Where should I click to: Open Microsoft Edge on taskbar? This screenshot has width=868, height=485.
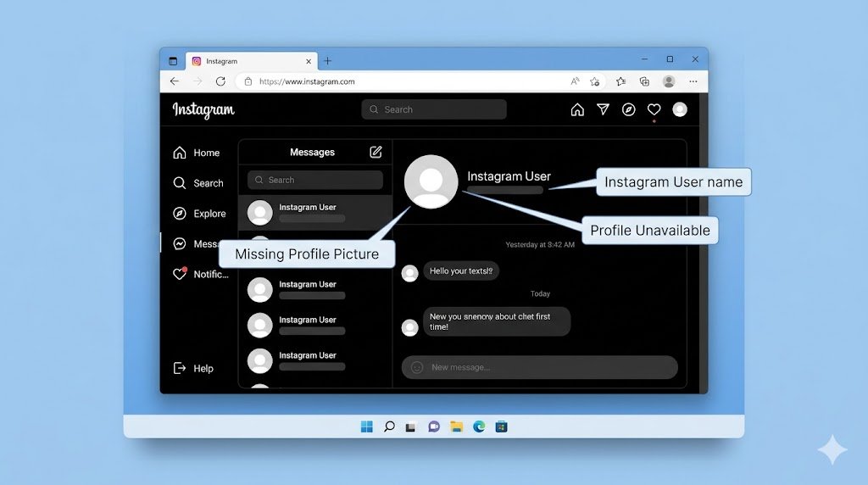(x=479, y=426)
